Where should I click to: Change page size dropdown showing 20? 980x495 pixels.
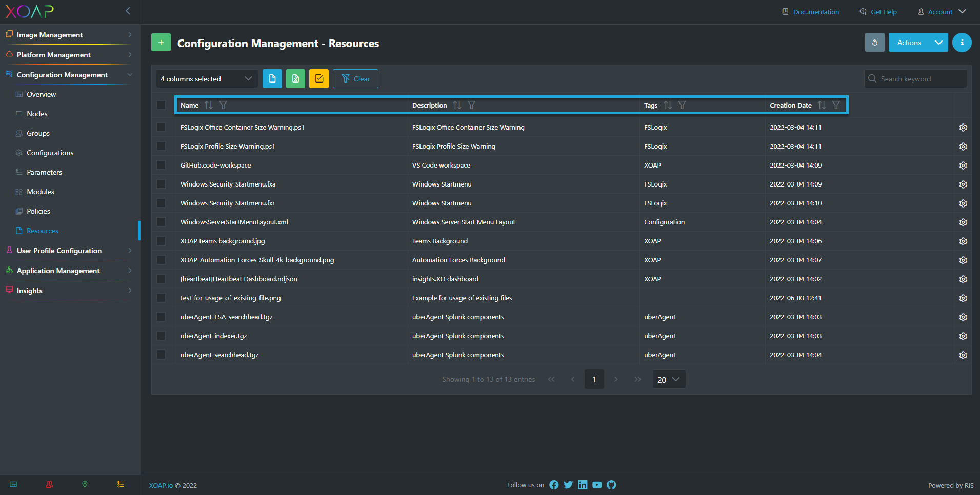669,379
